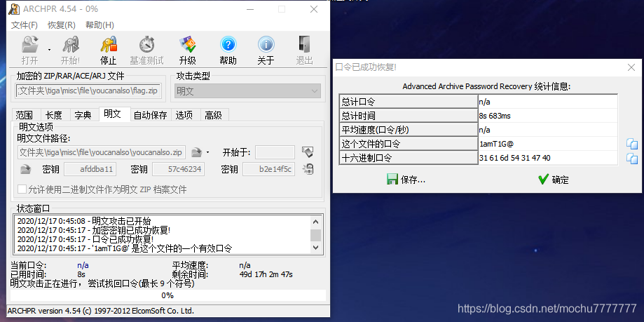Click hex password cell 31 61 6d 54 31 47 40

(548, 158)
